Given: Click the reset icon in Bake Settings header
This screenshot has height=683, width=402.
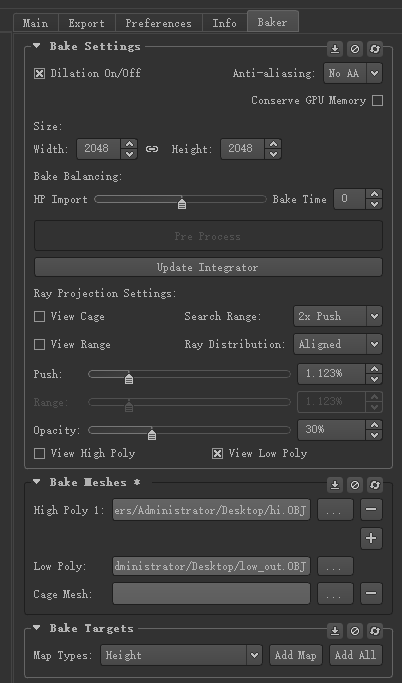Looking at the screenshot, I should point(375,49).
